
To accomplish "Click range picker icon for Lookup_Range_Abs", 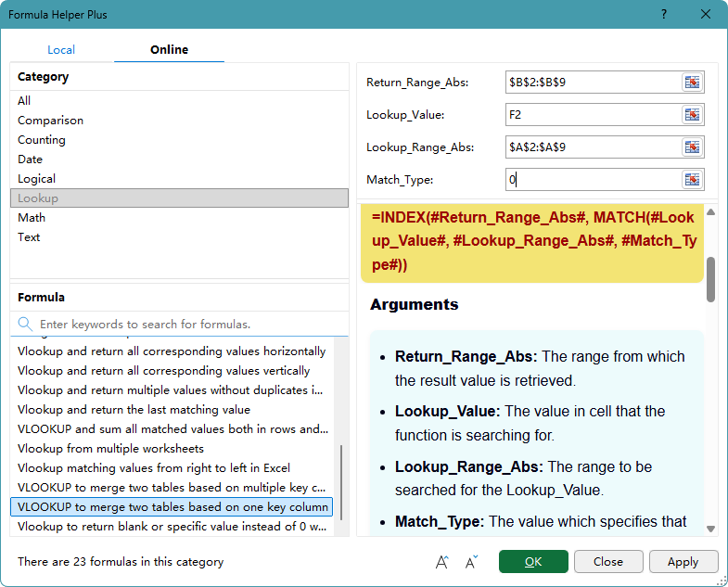I will click(x=692, y=147).
